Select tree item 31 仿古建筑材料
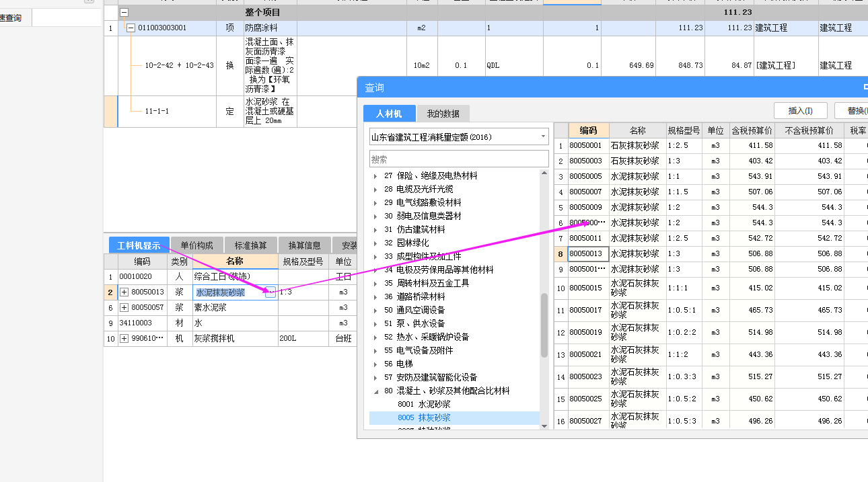The width and height of the screenshot is (868, 482). (x=414, y=230)
